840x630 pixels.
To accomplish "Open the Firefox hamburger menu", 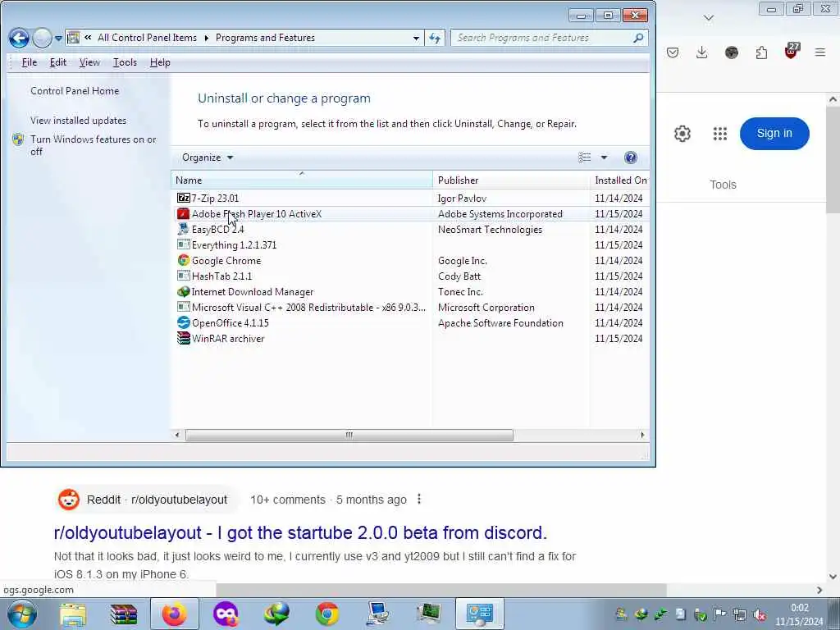I will (x=820, y=52).
